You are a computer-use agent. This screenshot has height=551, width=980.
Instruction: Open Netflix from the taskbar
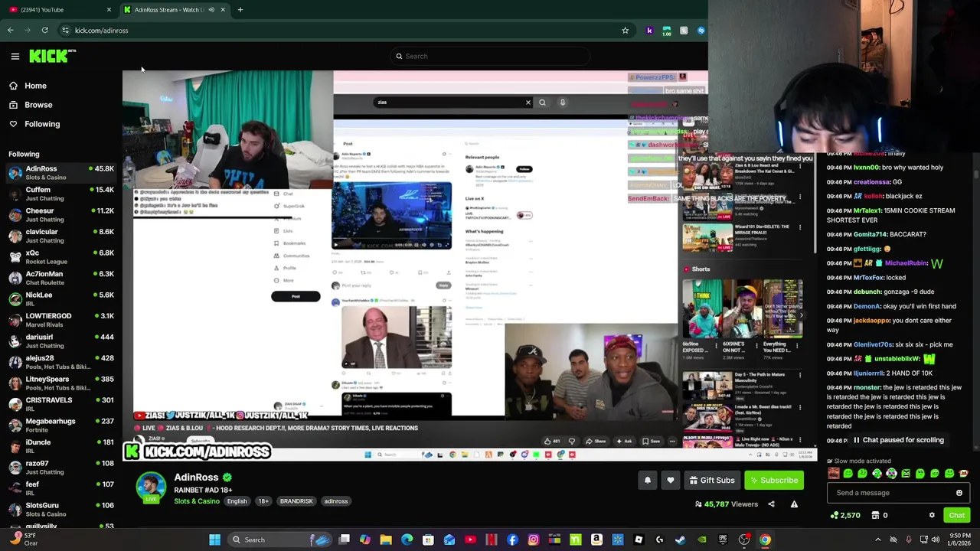coord(492,540)
